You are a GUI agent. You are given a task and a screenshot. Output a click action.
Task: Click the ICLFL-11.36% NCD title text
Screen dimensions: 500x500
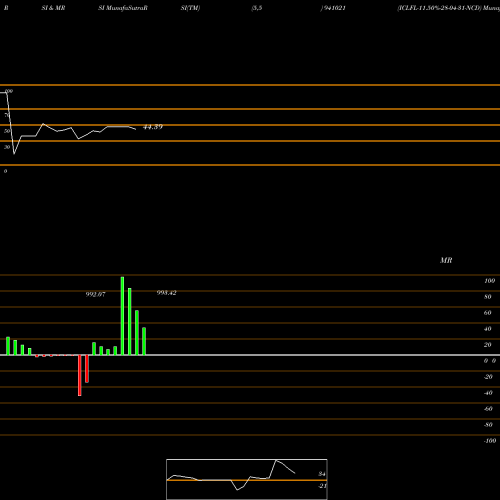pos(440,8)
